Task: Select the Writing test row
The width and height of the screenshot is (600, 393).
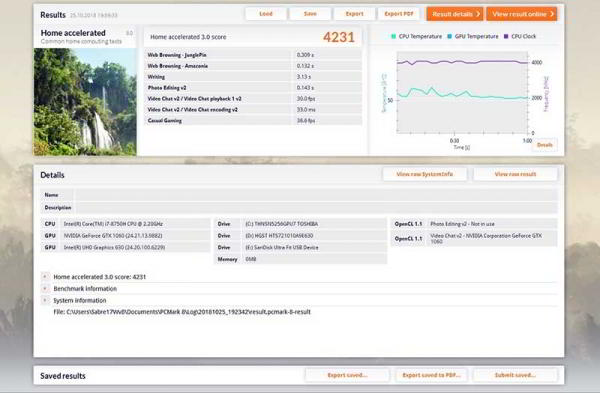Action: [x=253, y=77]
